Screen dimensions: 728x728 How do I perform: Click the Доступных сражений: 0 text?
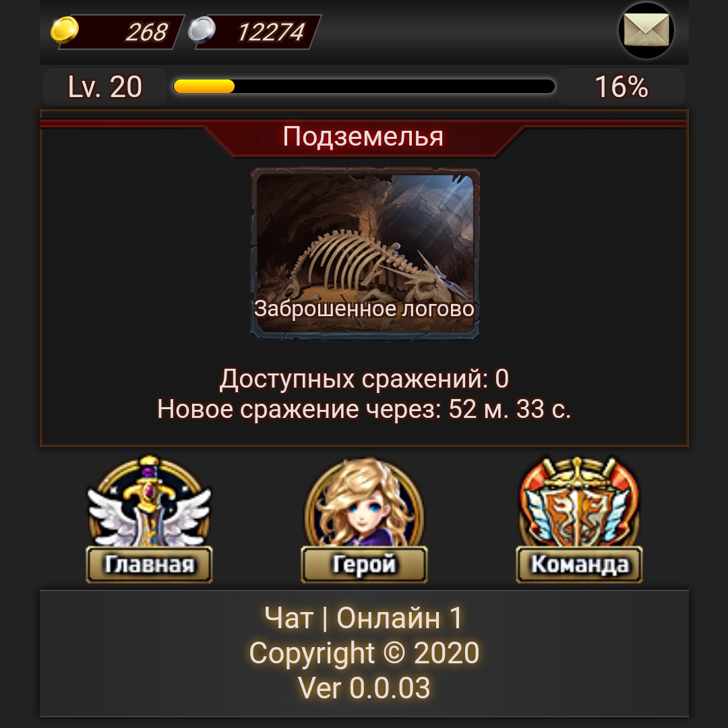[x=364, y=378]
